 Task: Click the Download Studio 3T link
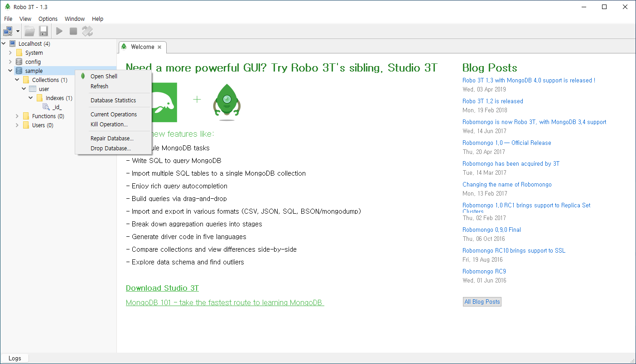click(x=162, y=288)
